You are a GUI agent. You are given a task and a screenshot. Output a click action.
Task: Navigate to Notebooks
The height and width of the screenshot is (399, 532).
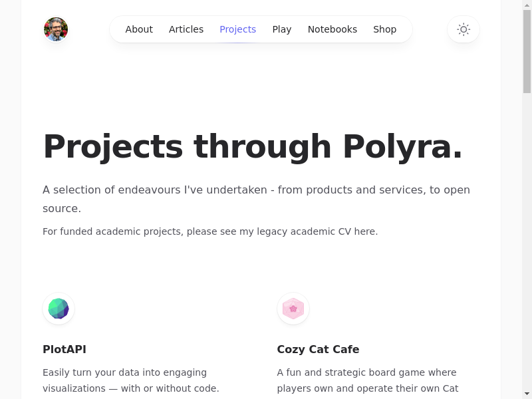pyautogui.click(x=332, y=29)
